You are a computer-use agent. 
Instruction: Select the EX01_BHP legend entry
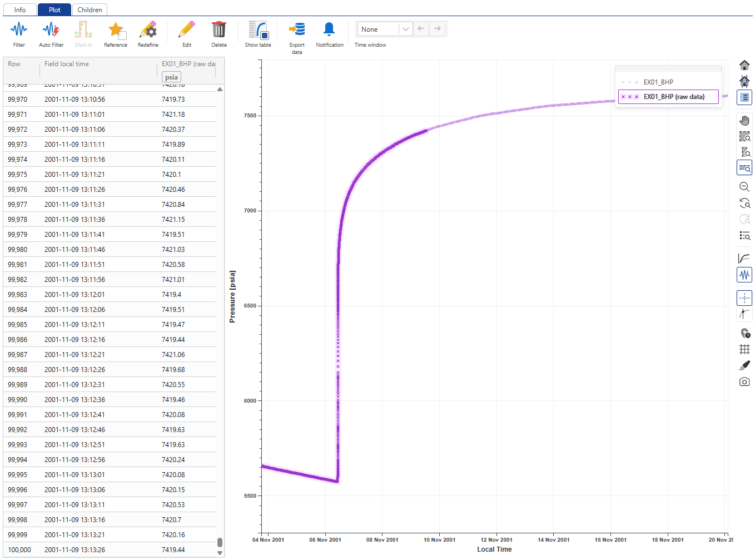[x=660, y=82]
